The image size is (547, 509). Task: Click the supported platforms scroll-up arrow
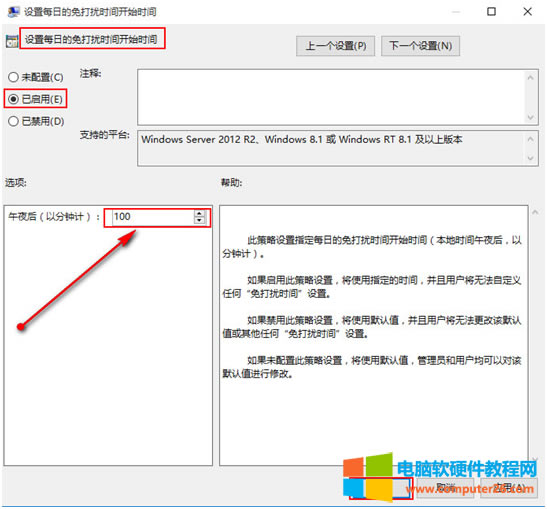tap(530, 139)
